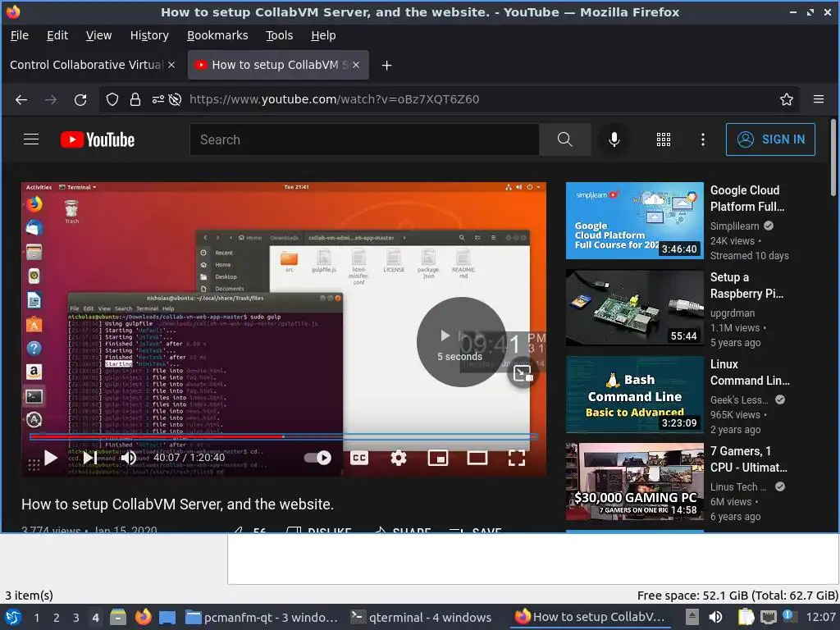
Task: Search by voice with microphone
Action: 614,139
